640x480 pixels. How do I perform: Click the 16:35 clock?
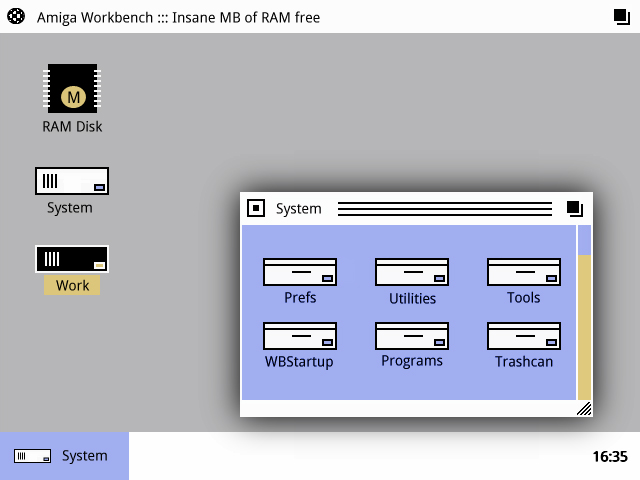coord(610,456)
